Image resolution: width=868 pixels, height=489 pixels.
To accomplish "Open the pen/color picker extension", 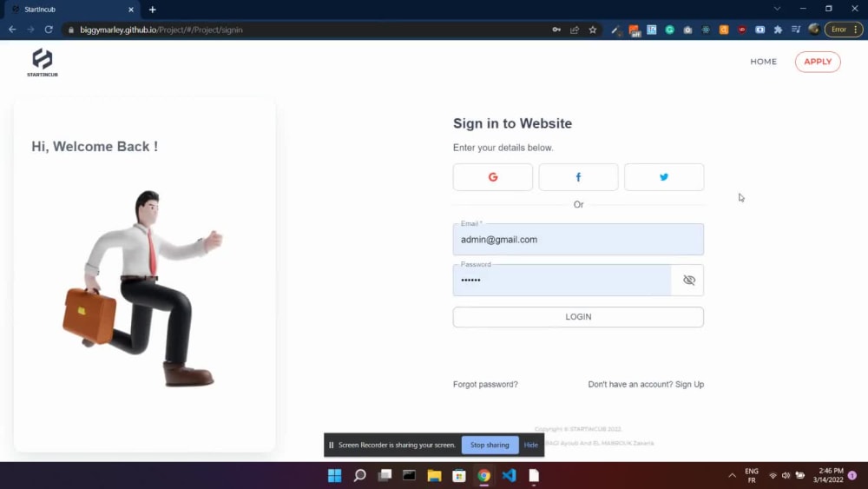I will pos(615,30).
